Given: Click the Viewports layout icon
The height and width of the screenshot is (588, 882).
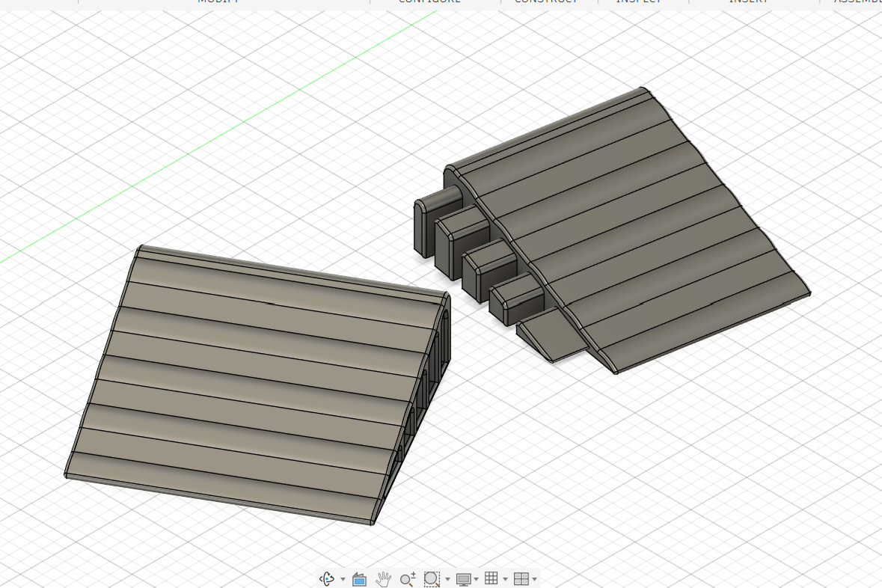Looking at the screenshot, I should tap(521, 578).
